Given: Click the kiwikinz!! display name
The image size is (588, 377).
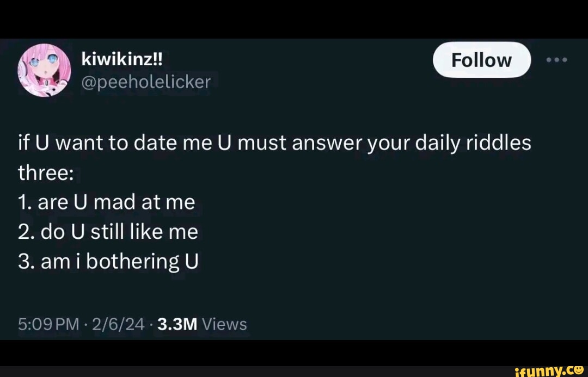Looking at the screenshot, I should [x=122, y=60].
